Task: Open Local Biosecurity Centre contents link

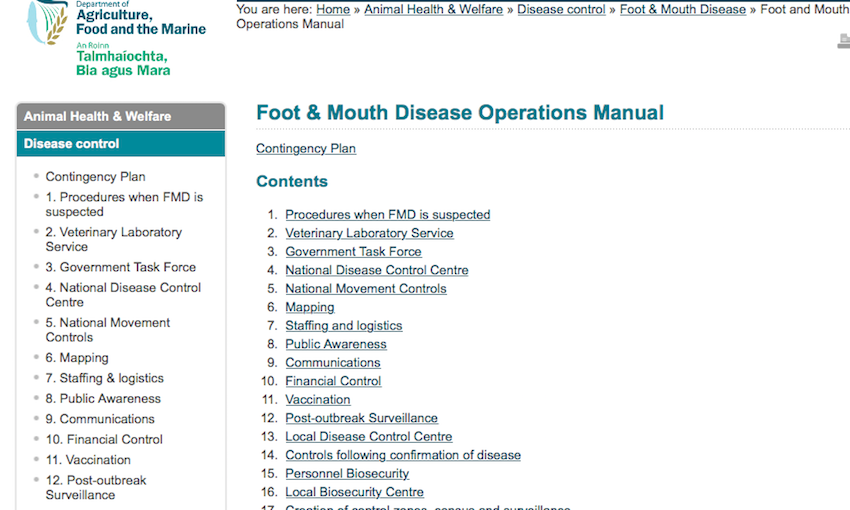Action: pyautogui.click(x=354, y=492)
